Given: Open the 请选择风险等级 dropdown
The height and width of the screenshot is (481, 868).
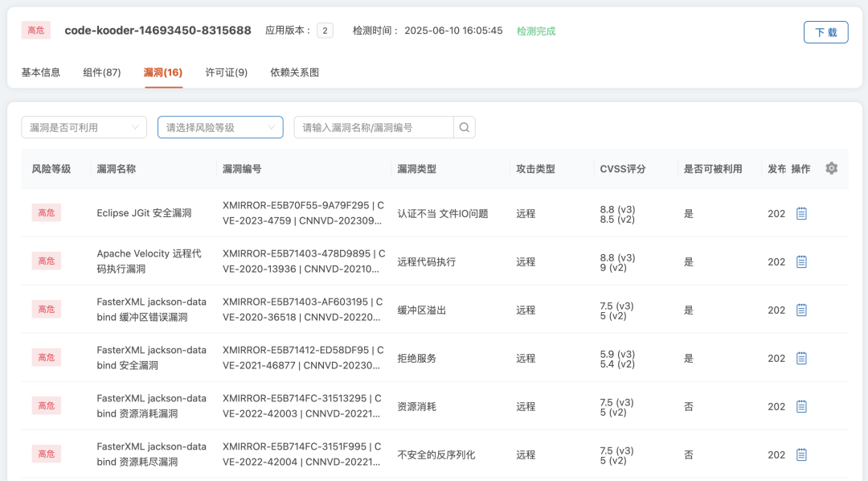Looking at the screenshot, I should click(220, 127).
